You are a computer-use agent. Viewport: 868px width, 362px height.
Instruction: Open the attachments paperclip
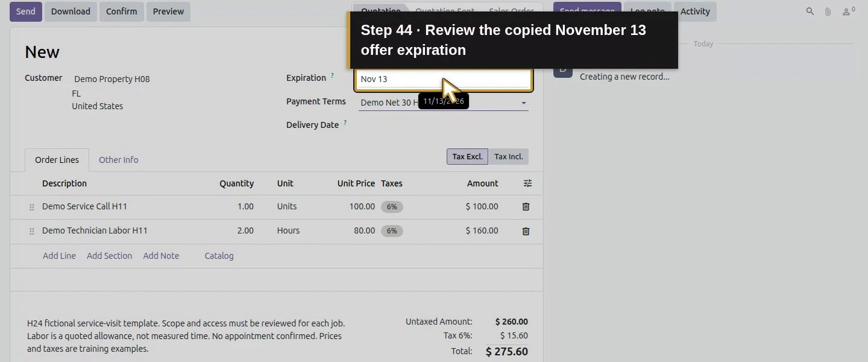[x=828, y=11]
